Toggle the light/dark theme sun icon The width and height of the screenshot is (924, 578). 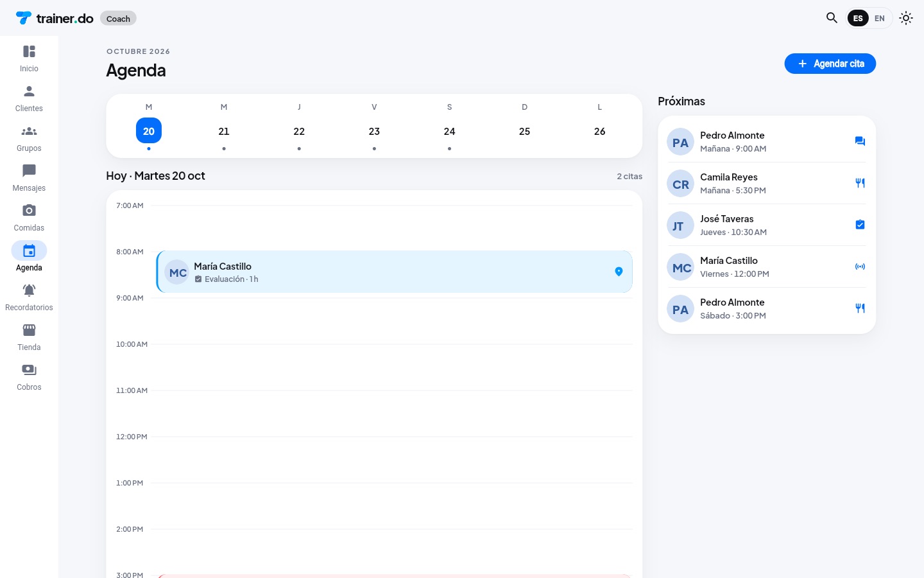[x=906, y=18]
